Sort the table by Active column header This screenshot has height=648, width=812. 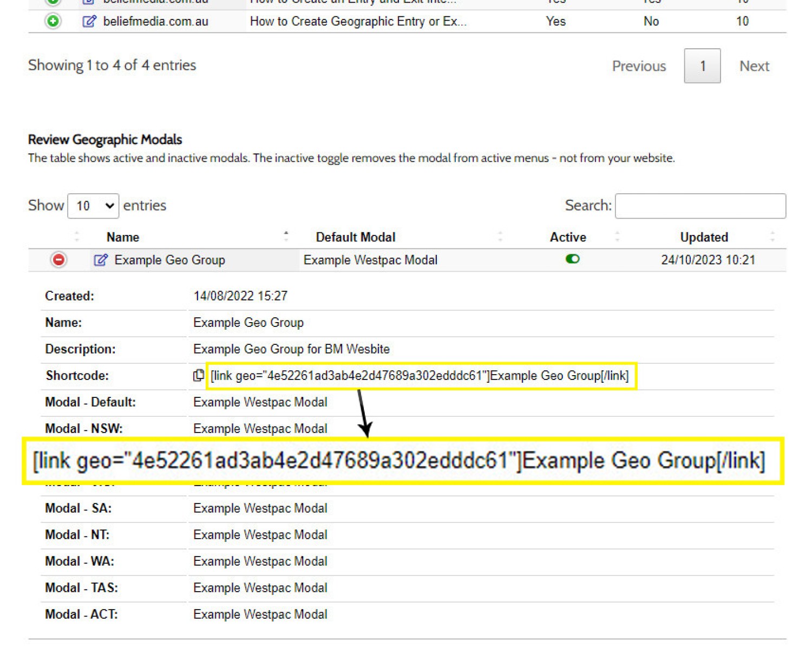pyautogui.click(x=568, y=237)
